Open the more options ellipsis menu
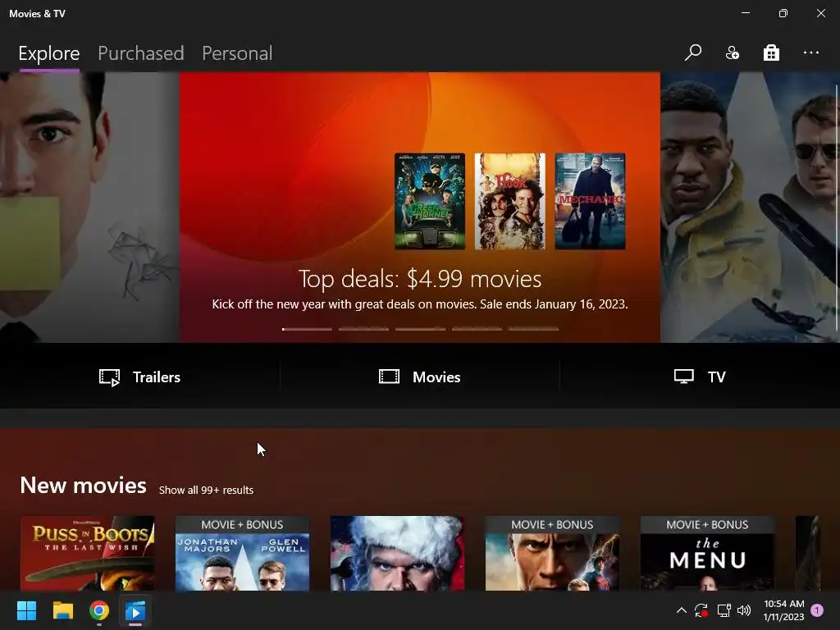Image resolution: width=840 pixels, height=630 pixels. coord(811,52)
